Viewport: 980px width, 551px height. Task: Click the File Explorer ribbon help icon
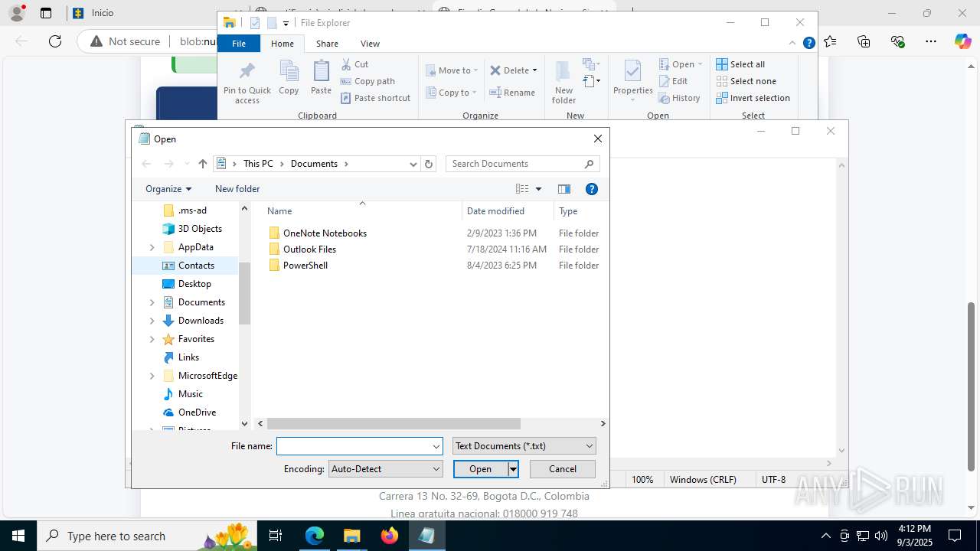808,44
